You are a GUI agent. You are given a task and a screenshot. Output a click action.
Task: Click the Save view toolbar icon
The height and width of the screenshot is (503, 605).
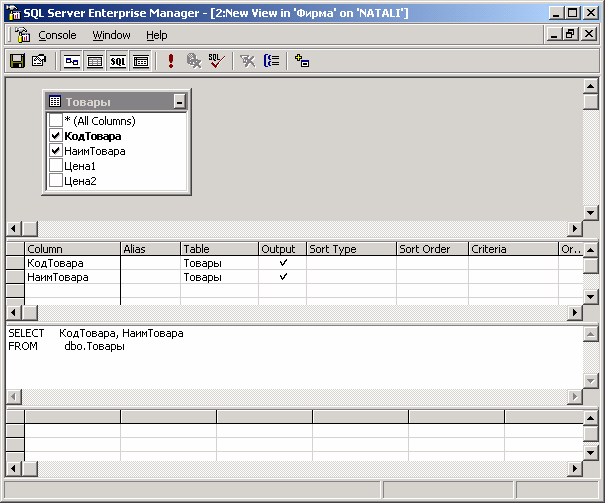[17, 61]
